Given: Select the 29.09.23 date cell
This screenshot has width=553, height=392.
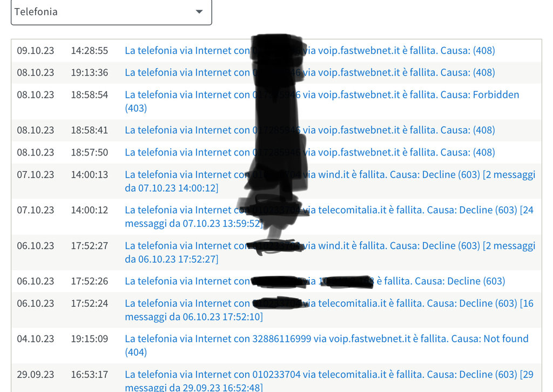Looking at the screenshot, I should [36, 374].
